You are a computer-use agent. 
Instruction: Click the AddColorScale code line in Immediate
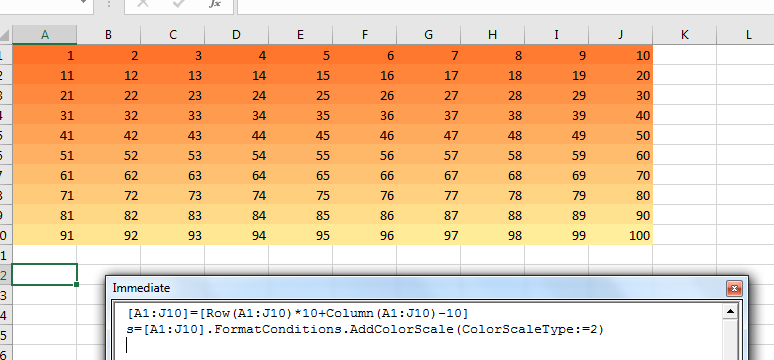coord(365,329)
